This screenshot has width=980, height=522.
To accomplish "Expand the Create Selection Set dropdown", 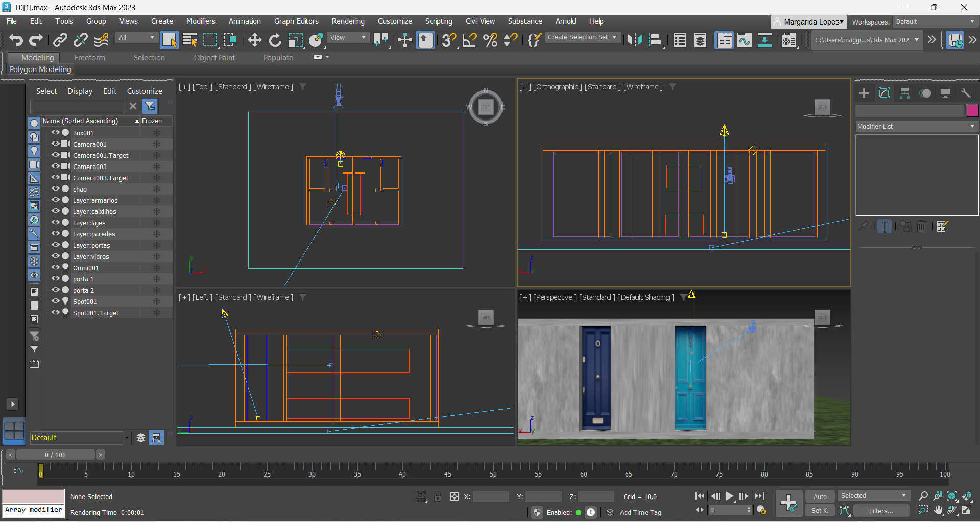I will 582,37.
